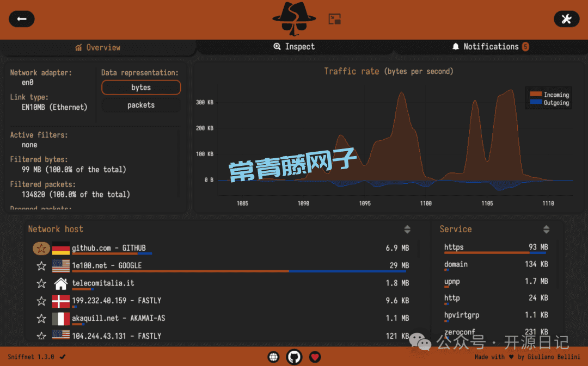Select bytes data representation

click(x=141, y=88)
